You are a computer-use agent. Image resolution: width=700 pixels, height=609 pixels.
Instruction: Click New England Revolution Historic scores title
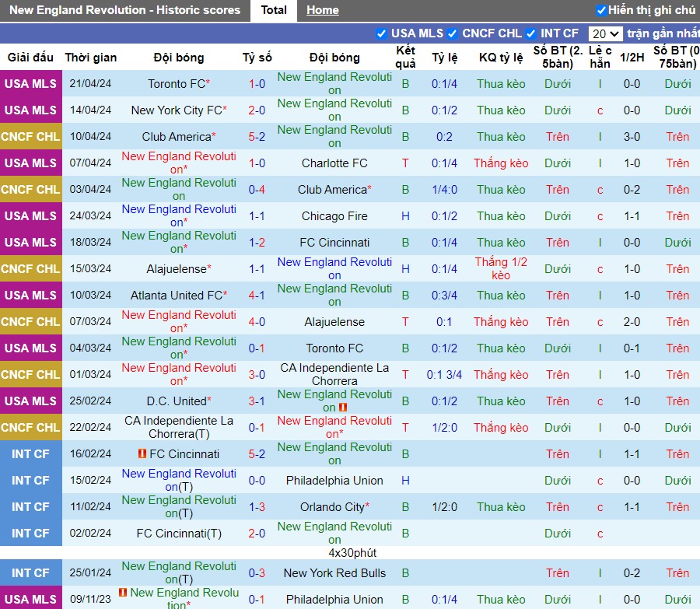click(124, 10)
